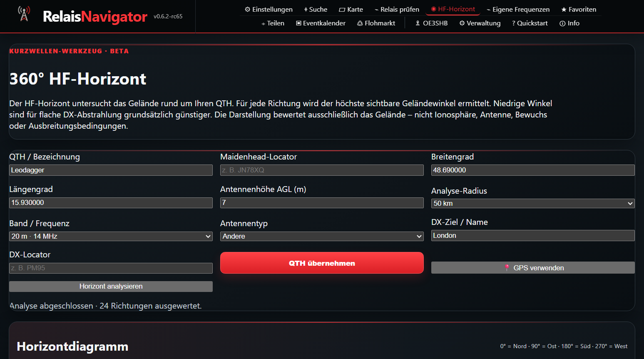Open the Relais prüfen page

point(397,10)
